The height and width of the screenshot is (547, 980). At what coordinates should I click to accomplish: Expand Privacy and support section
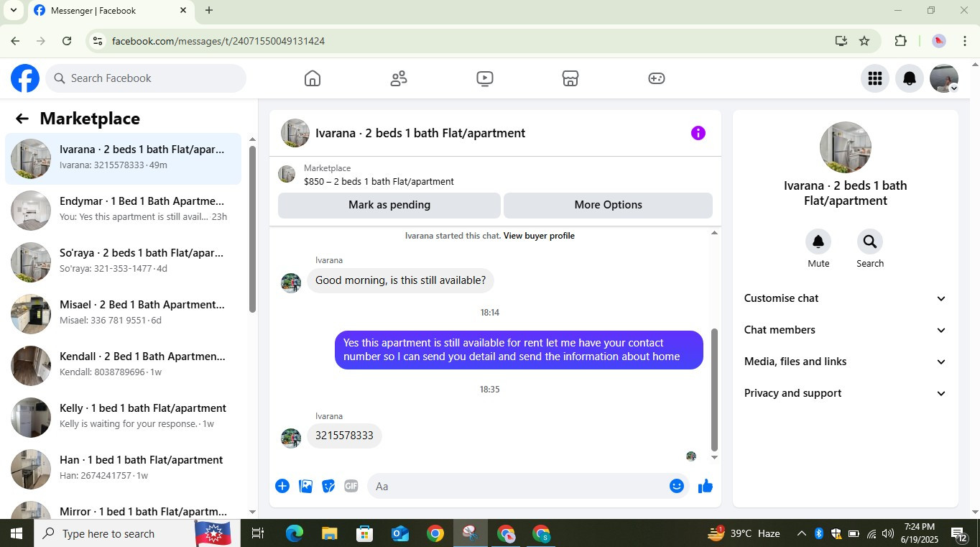pyautogui.click(x=845, y=393)
